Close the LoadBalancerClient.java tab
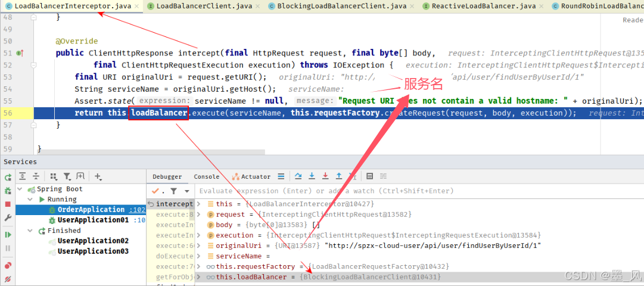The height and width of the screenshot is (286, 644). tap(257, 7)
